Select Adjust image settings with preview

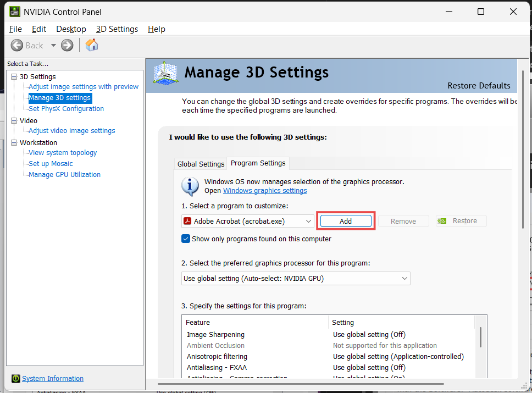84,86
